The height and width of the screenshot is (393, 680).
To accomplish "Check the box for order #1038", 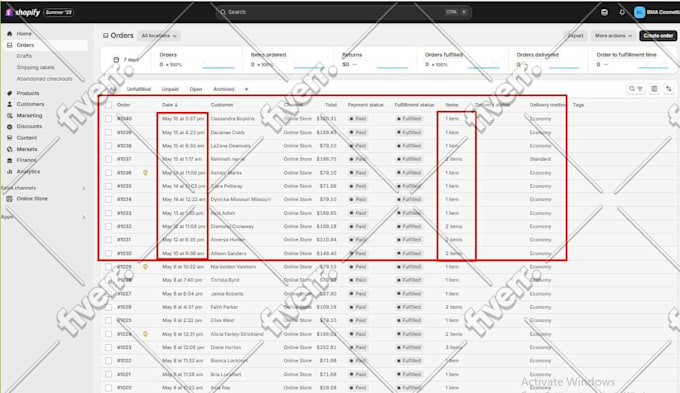I will (x=108, y=146).
